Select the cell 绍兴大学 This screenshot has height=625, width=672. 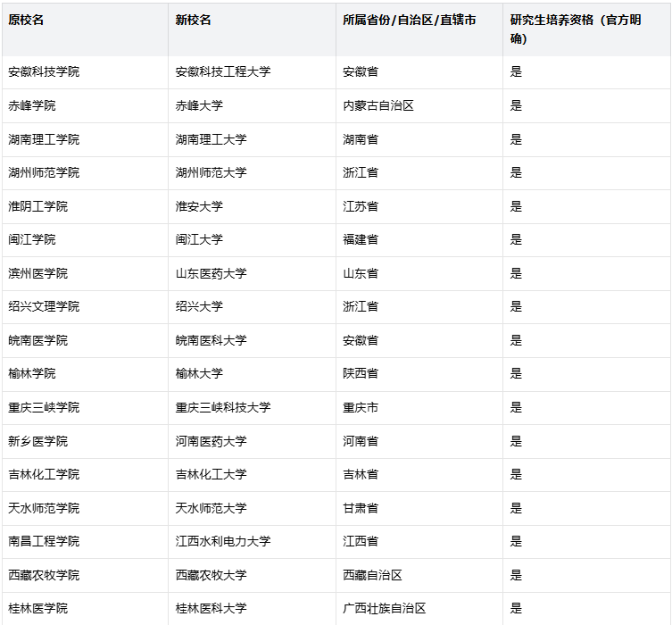pos(252,307)
